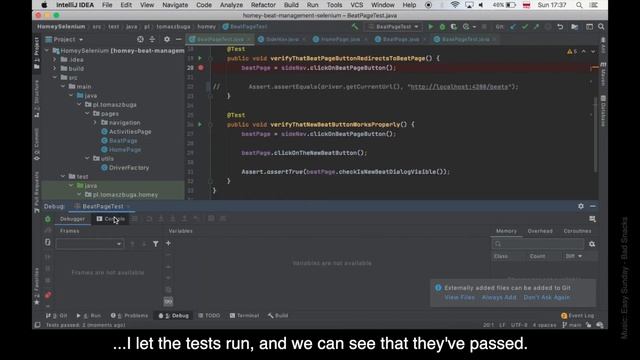The width and height of the screenshot is (640, 360).
Task: Click the editor vertical scrollbar
Action: (x=596, y=135)
